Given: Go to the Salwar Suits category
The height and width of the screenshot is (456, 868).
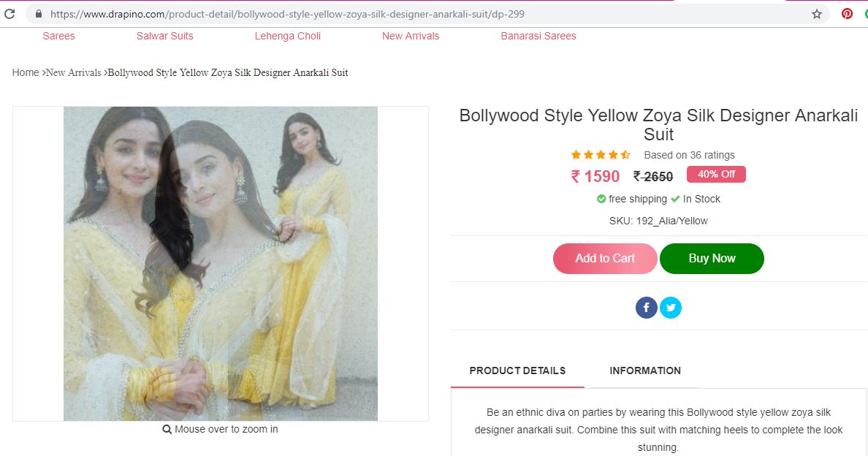Looking at the screenshot, I should click(165, 36).
